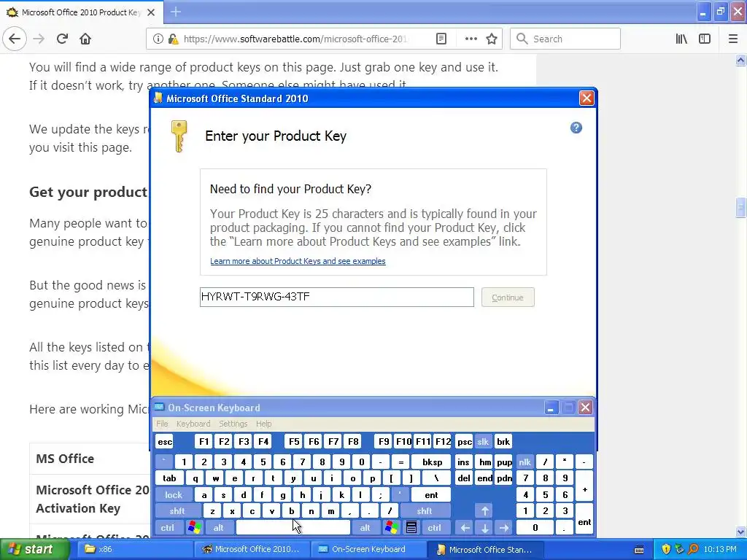
Task: Toggle the right shft key
Action: 425,511
